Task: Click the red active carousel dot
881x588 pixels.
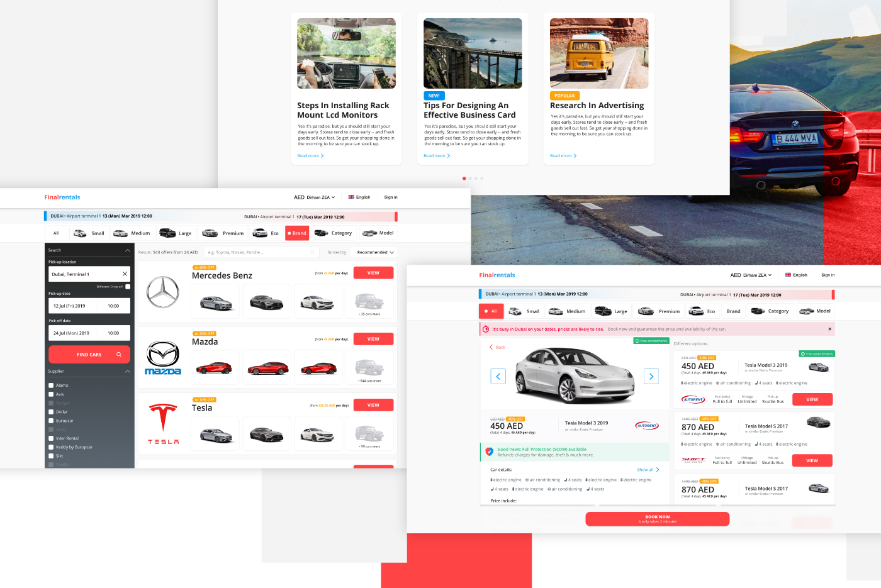Action: (x=464, y=179)
